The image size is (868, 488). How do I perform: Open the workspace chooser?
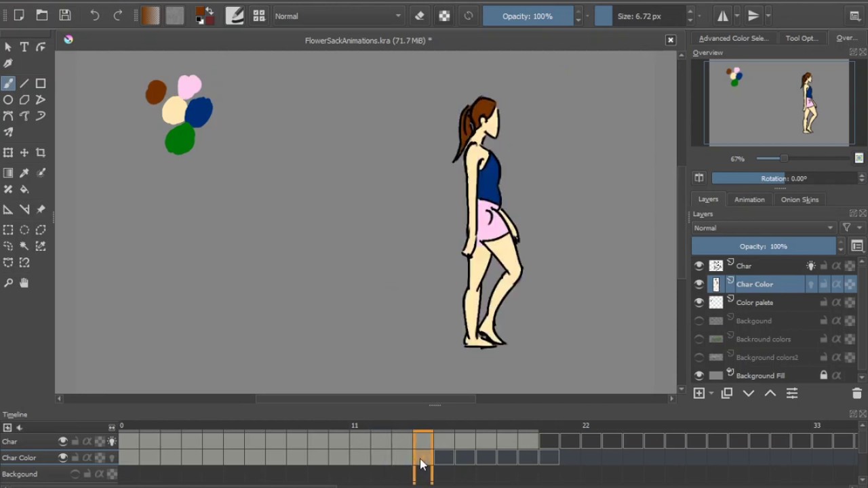(855, 16)
